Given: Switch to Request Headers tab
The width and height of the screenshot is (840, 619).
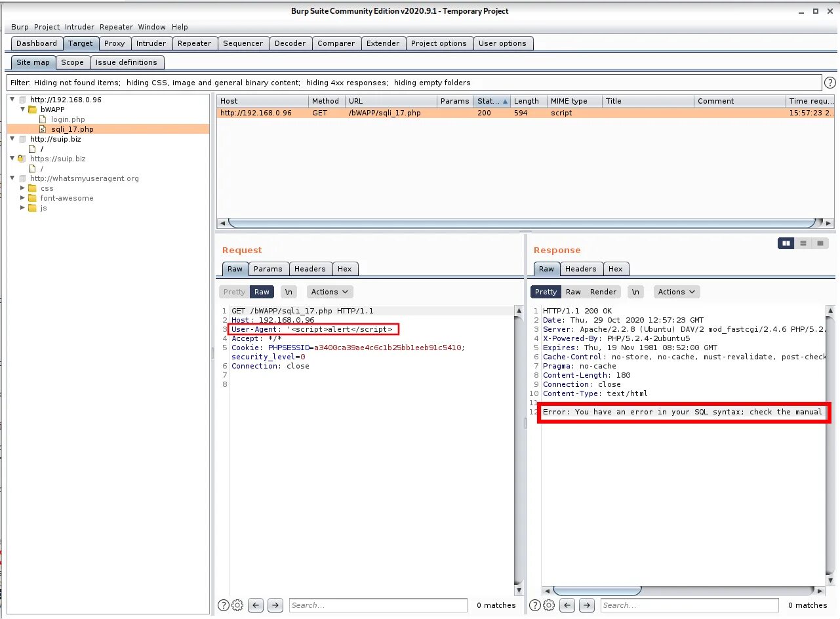Looking at the screenshot, I should (310, 269).
